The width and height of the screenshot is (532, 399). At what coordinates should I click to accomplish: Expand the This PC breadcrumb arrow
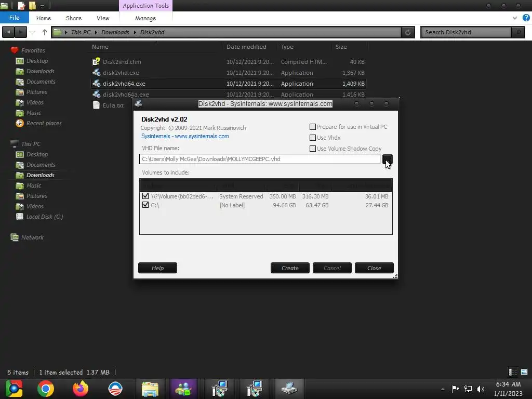point(96,32)
